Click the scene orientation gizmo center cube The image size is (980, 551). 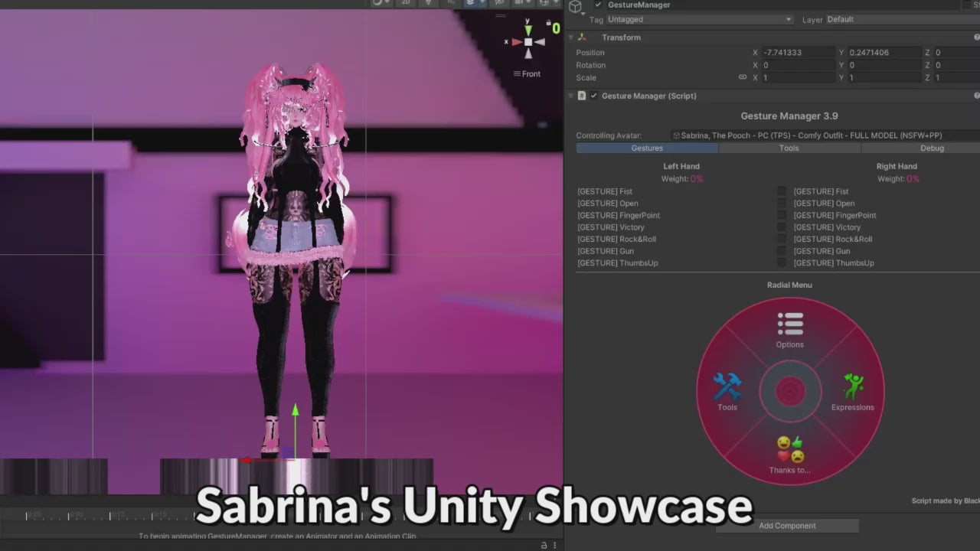(x=528, y=42)
